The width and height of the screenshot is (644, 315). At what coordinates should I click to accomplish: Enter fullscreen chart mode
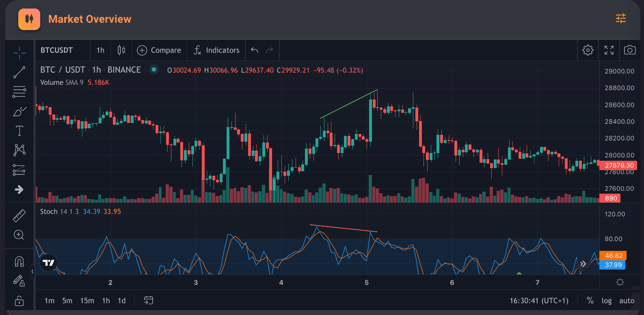click(609, 50)
